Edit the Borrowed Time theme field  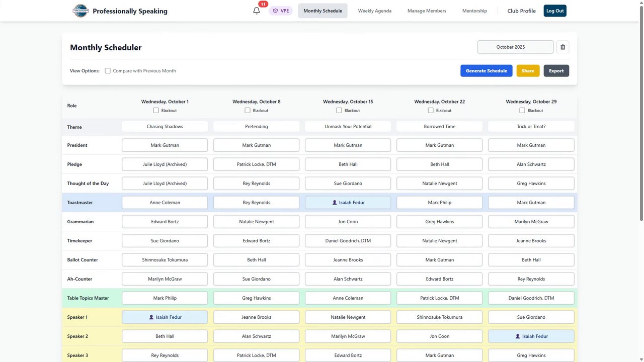pyautogui.click(x=440, y=127)
